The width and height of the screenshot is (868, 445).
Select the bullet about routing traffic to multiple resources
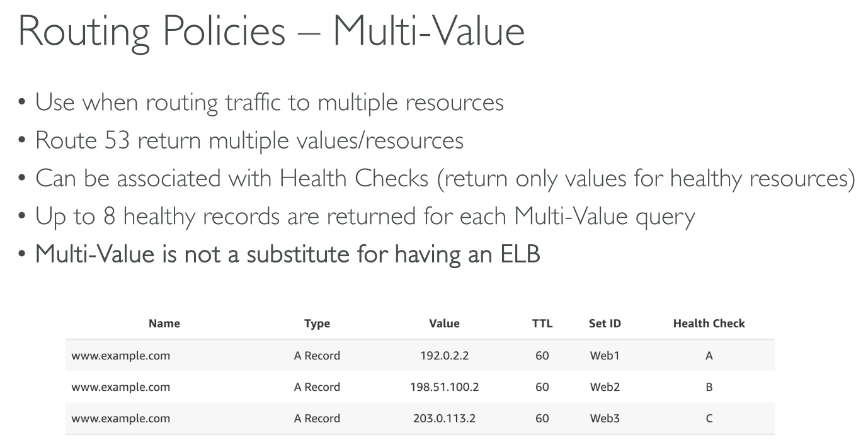coord(269,102)
